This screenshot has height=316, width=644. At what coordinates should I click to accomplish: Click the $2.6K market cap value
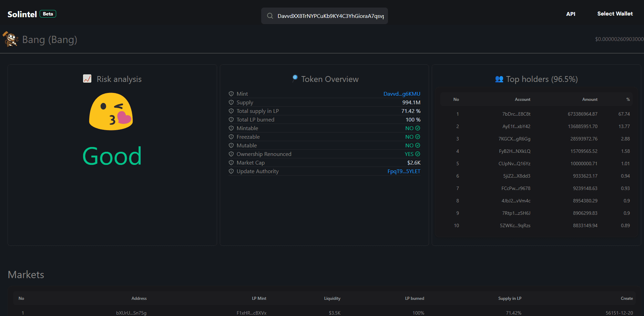point(414,162)
